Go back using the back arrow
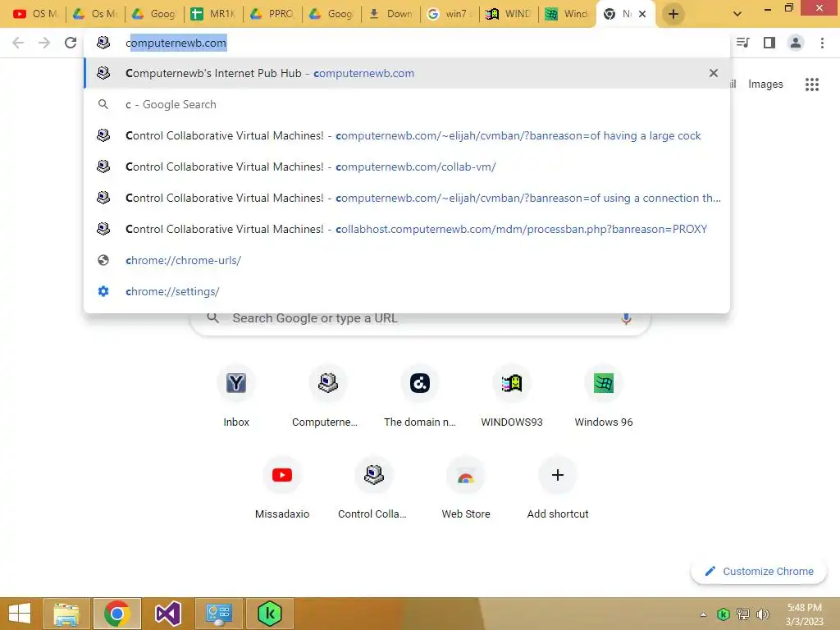This screenshot has height=630, width=840. coord(18,43)
